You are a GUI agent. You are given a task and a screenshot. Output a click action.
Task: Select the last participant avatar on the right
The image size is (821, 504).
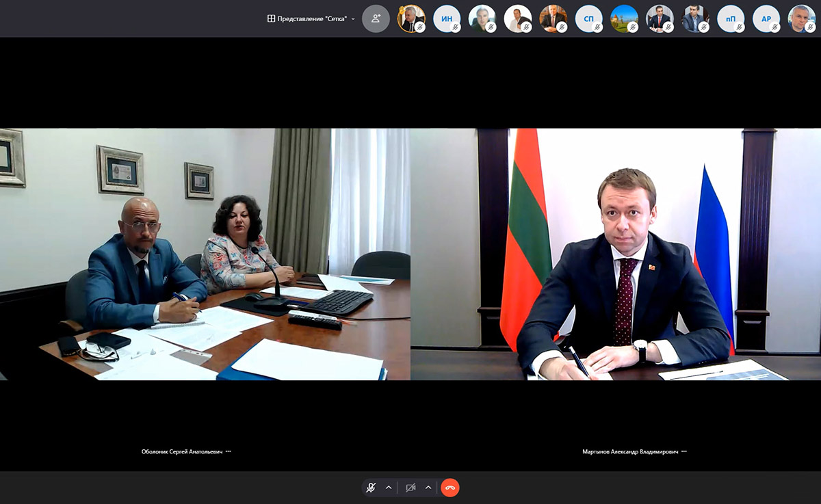tap(801, 18)
